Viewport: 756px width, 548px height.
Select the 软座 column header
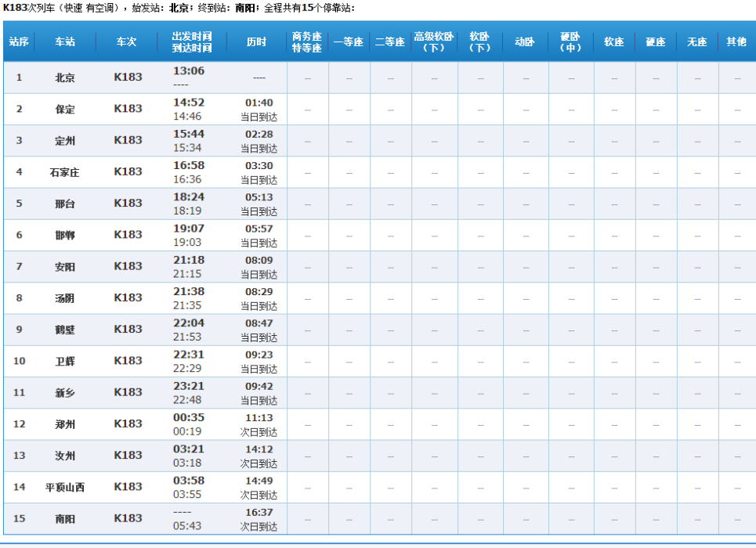614,42
